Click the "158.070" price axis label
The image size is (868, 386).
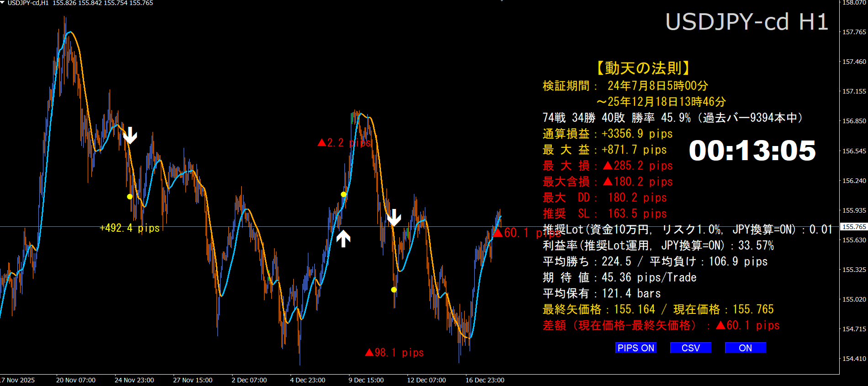(x=854, y=3)
